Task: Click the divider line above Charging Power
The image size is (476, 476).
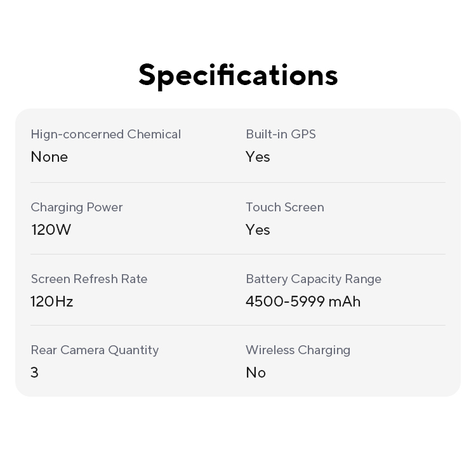Action: 238,183
